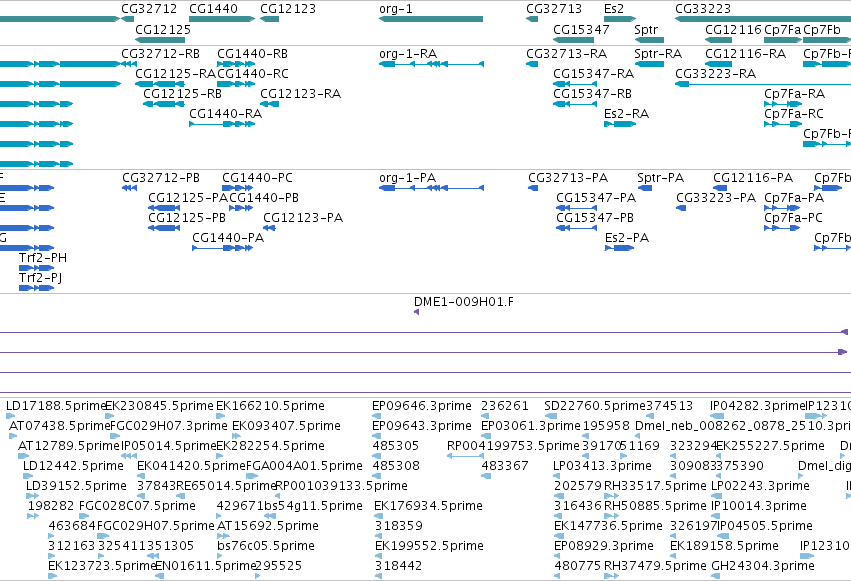Select transcript label CG1440-RC
851x581 pixels.
point(253,73)
